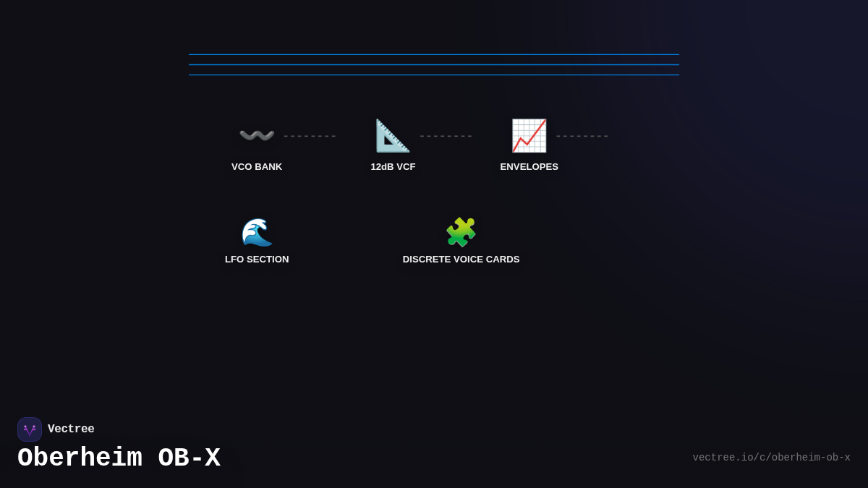Viewport: 868px width, 488px height.
Task: Click the middle blue horizontal line
Action: point(434,65)
